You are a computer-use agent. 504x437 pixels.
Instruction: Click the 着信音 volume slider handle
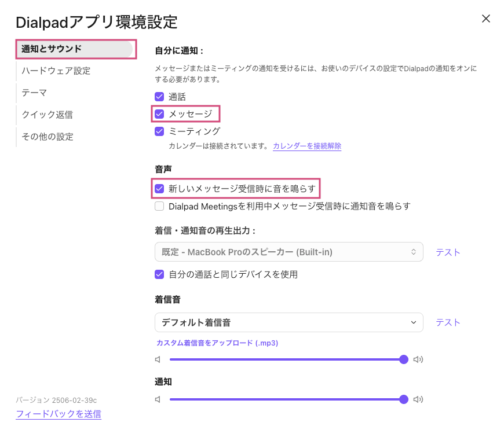point(404,359)
